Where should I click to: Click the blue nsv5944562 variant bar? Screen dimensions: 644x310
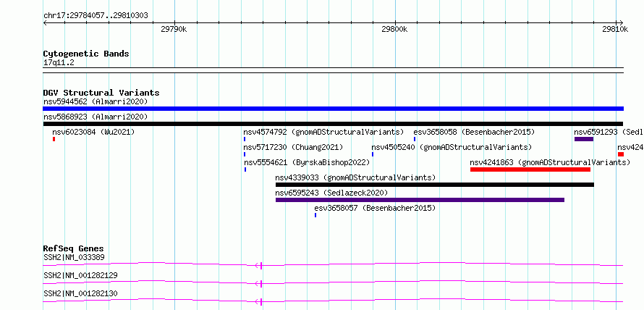click(x=333, y=109)
